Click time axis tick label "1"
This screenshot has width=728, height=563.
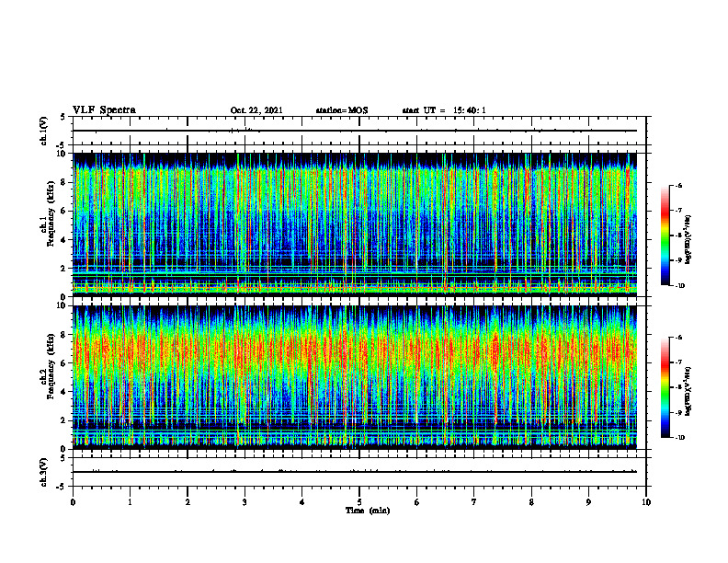point(130,502)
